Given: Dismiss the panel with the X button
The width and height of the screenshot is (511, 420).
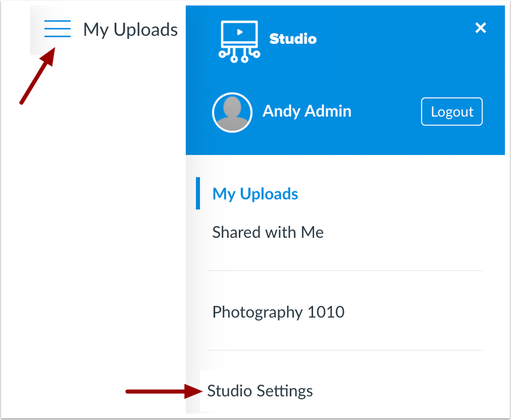Looking at the screenshot, I should [480, 28].
